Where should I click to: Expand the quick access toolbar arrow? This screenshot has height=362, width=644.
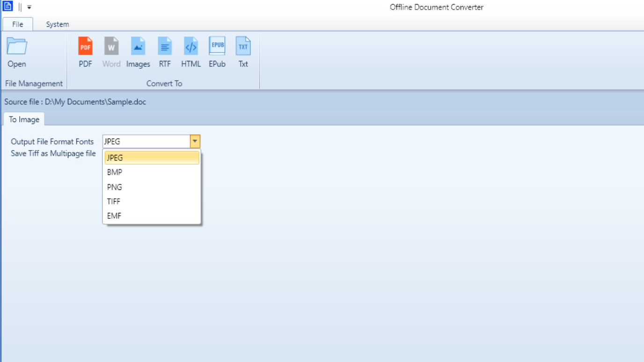tap(29, 7)
